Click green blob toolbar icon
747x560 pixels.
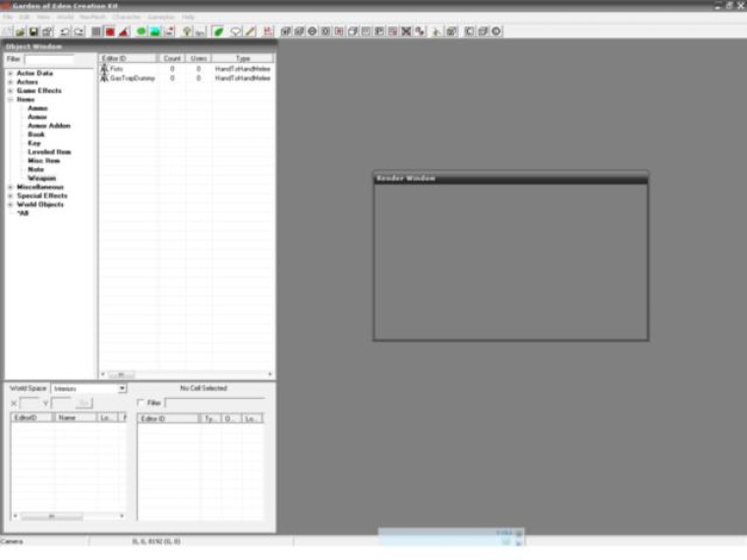pos(142,31)
